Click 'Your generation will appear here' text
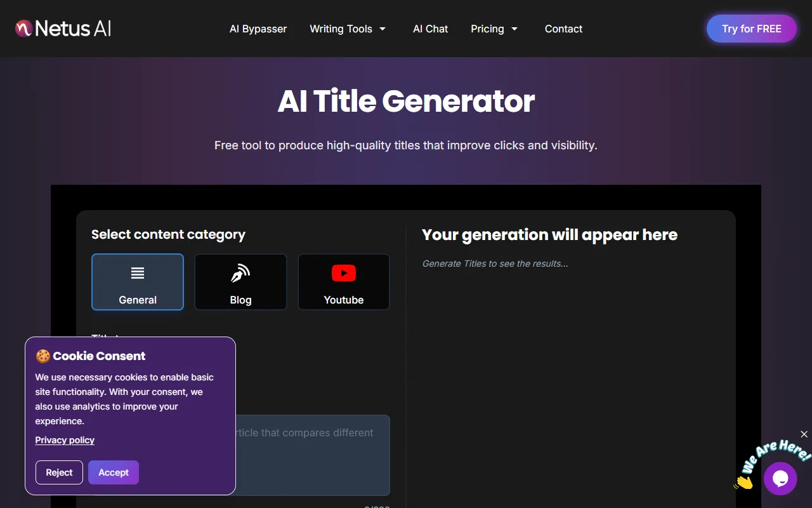Viewport: 812px width, 508px height. click(549, 234)
